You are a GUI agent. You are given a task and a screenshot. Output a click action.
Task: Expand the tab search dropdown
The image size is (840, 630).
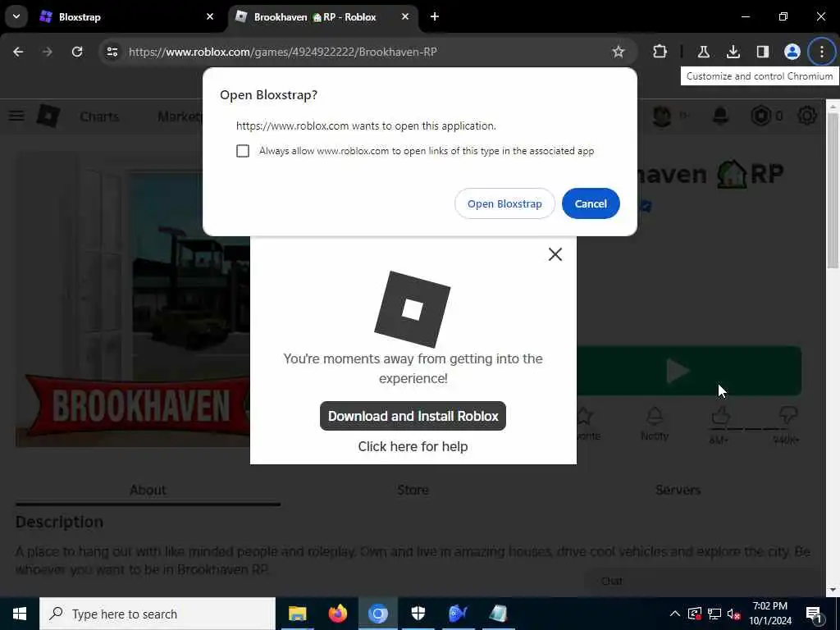click(16, 16)
